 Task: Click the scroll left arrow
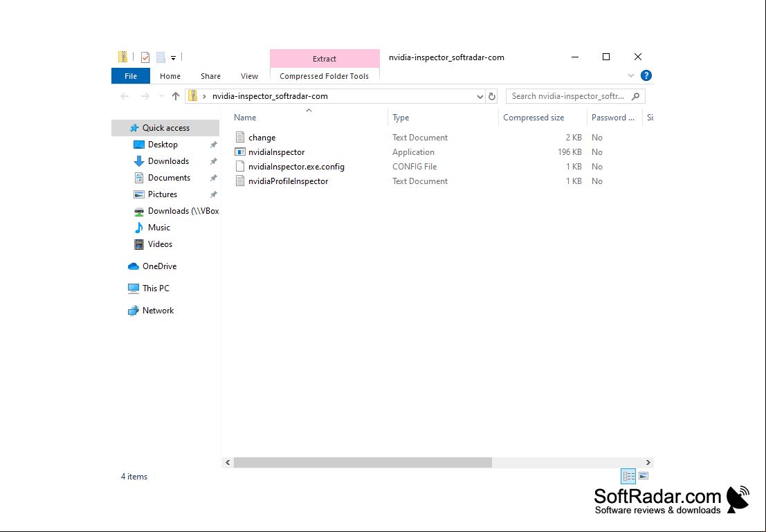[x=228, y=462]
